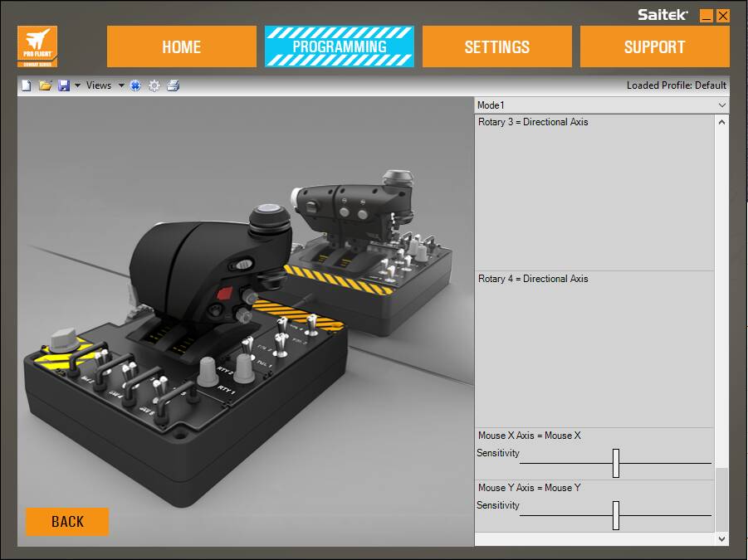Open the SETTINGS tab
This screenshot has height=560, width=748.
497,46
